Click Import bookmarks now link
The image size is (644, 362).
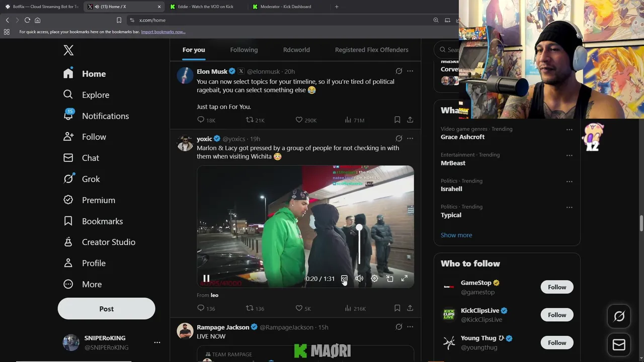click(x=163, y=32)
